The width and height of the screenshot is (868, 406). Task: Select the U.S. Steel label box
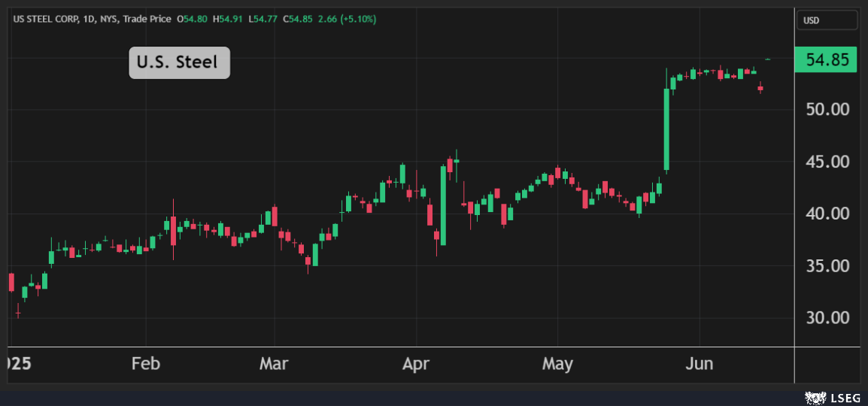click(179, 62)
